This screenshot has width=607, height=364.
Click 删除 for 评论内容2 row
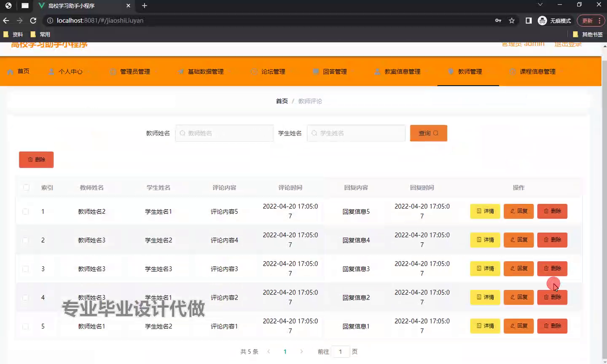pos(552,297)
